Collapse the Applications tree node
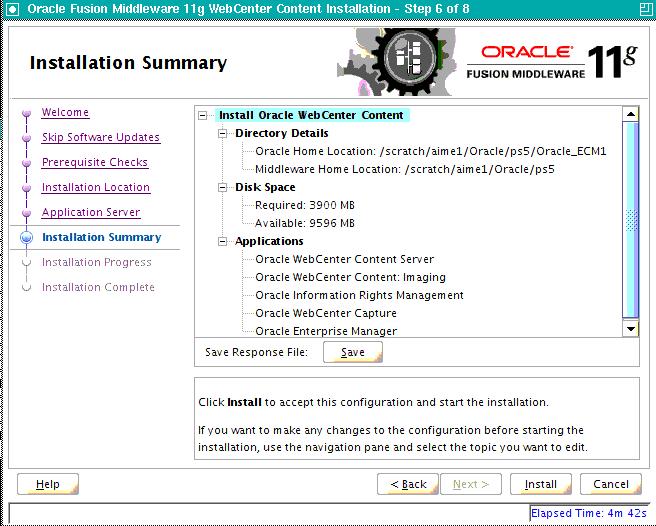656x526 pixels. coord(223,241)
